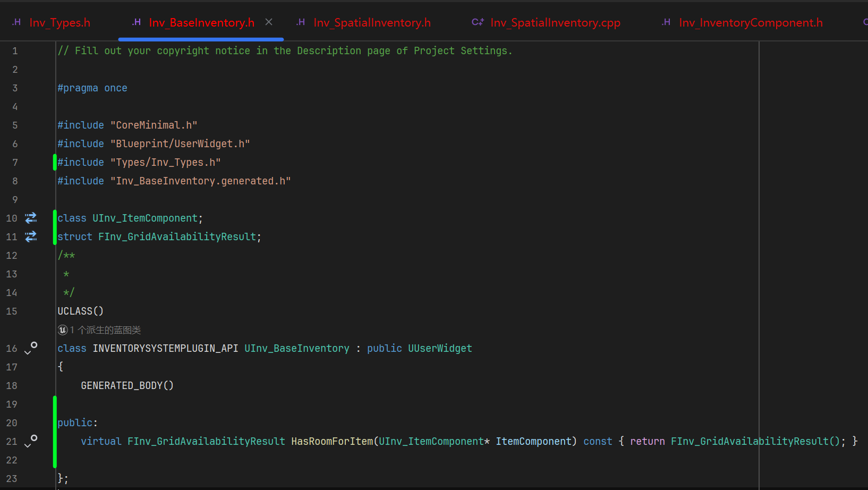Click the 'const' qualifier on line 21
The height and width of the screenshot is (490, 868).
tap(598, 442)
